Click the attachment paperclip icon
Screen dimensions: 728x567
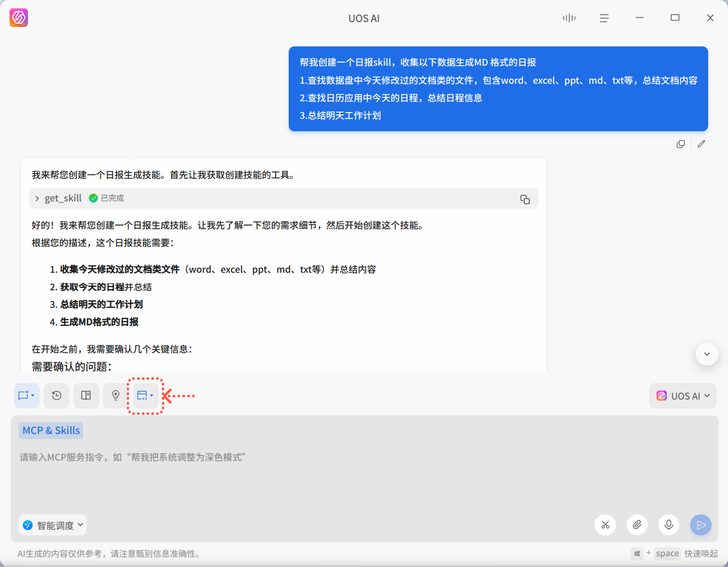pos(636,525)
